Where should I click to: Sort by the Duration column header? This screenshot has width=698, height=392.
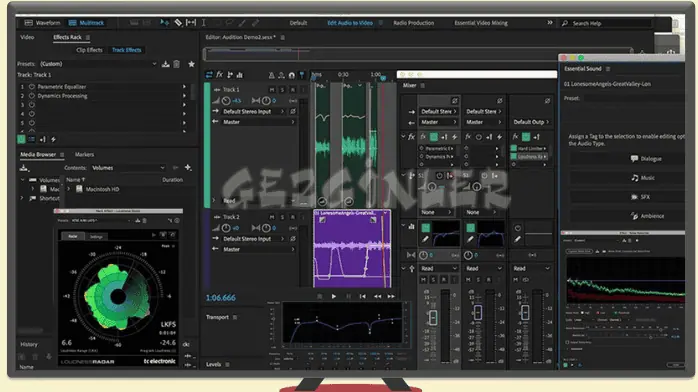172,180
